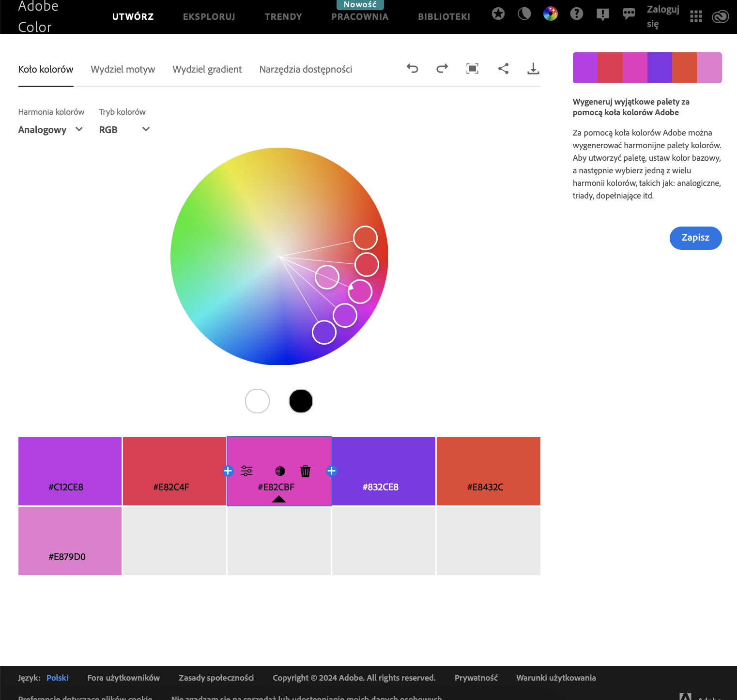Screen dimensions: 737x700
Task: Open Zasady społeczności link
Action: pyautogui.click(x=216, y=678)
